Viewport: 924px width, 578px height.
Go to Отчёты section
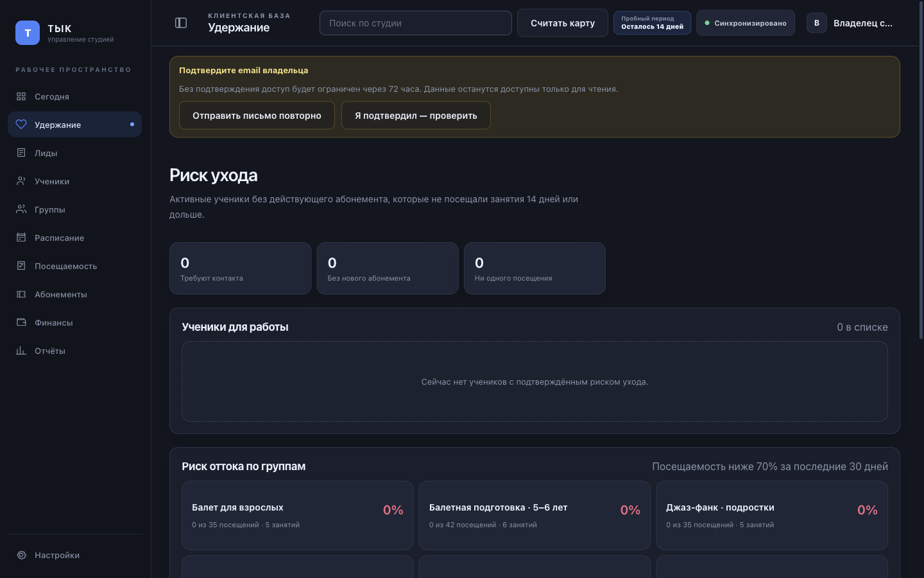[74, 351]
